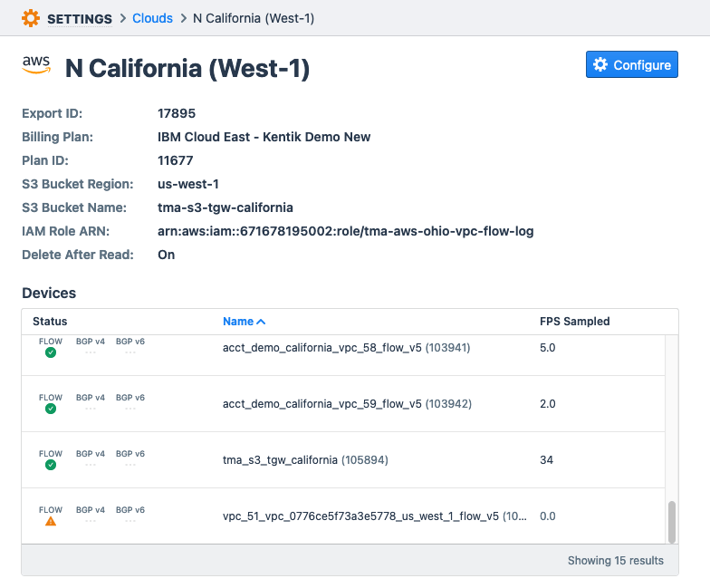Click N California (West-1) breadcrumb text
The image size is (710, 588).
pos(254,18)
